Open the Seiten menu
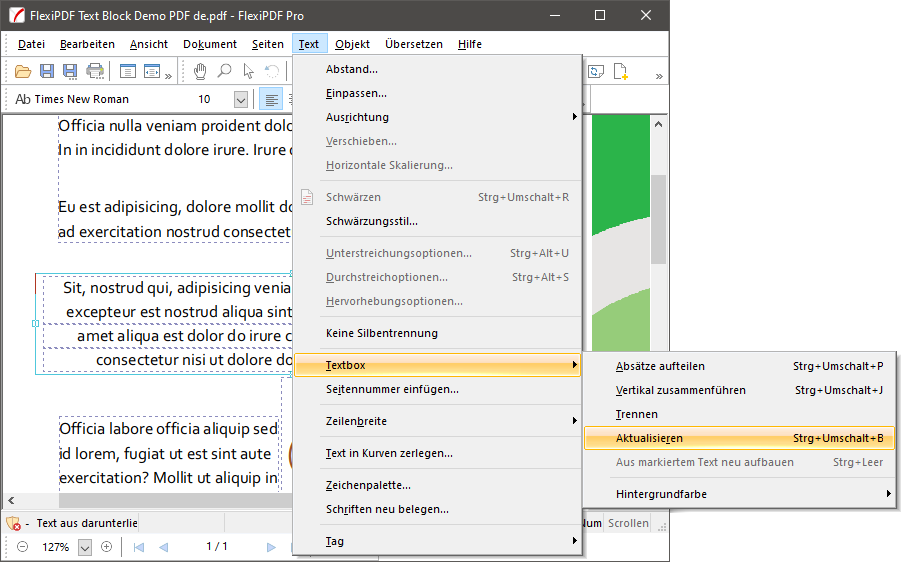Image resolution: width=901 pixels, height=562 pixels. 268,44
